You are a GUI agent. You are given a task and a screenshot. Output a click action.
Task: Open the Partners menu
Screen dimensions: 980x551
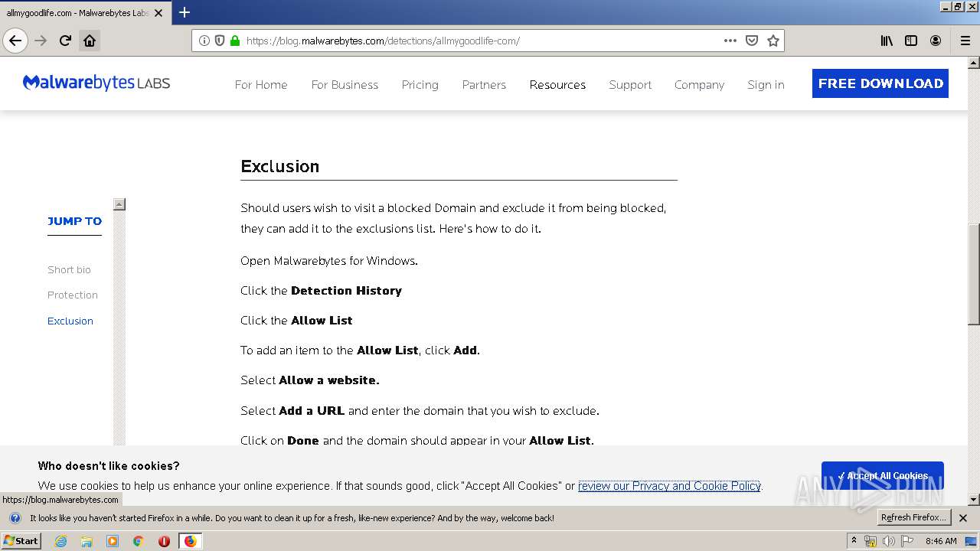click(x=484, y=85)
